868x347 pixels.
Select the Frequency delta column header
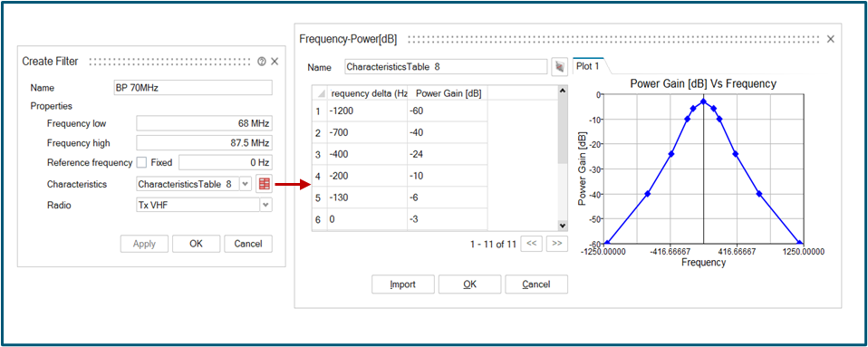[x=368, y=94]
